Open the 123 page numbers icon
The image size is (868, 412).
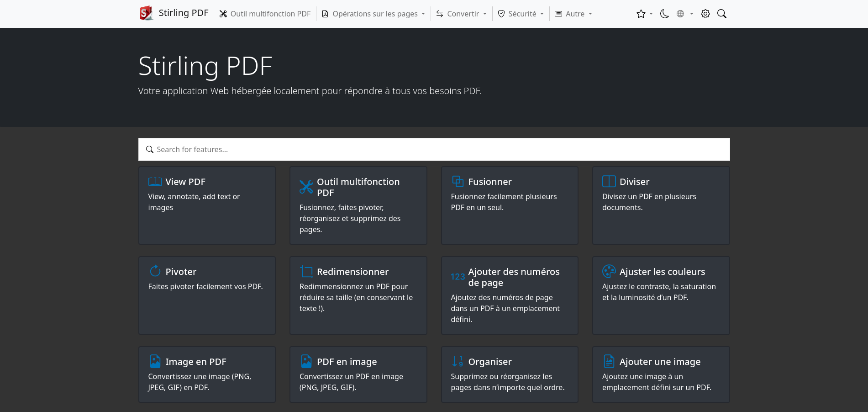tap(458, 277)
